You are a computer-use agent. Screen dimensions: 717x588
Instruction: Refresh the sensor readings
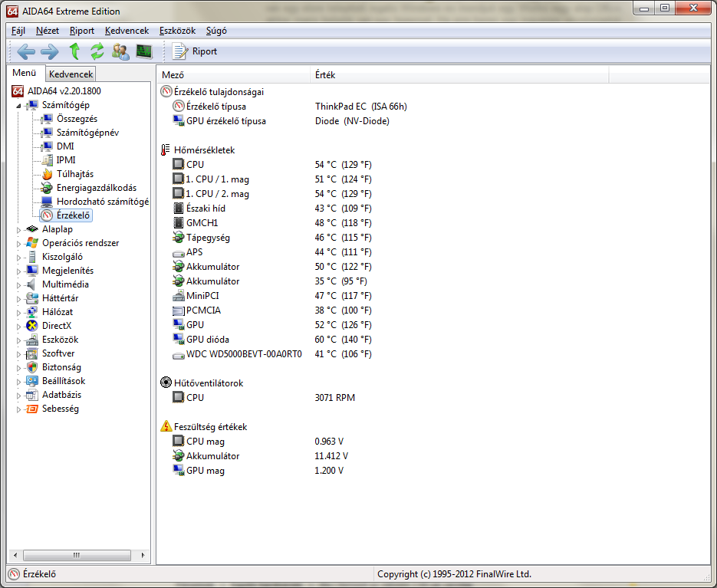97,51
